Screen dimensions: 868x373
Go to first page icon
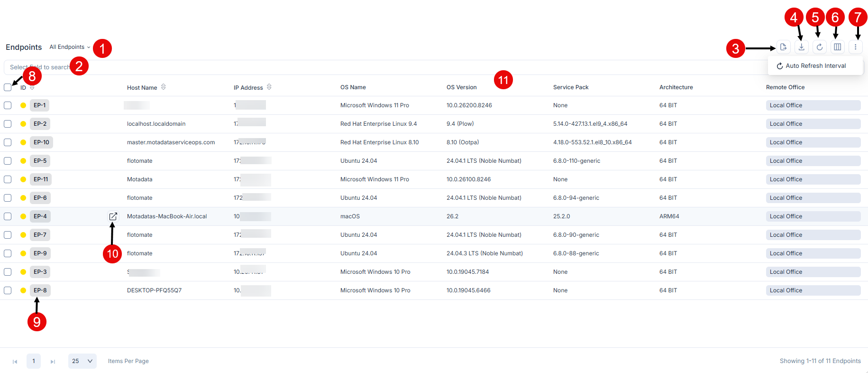15,362
